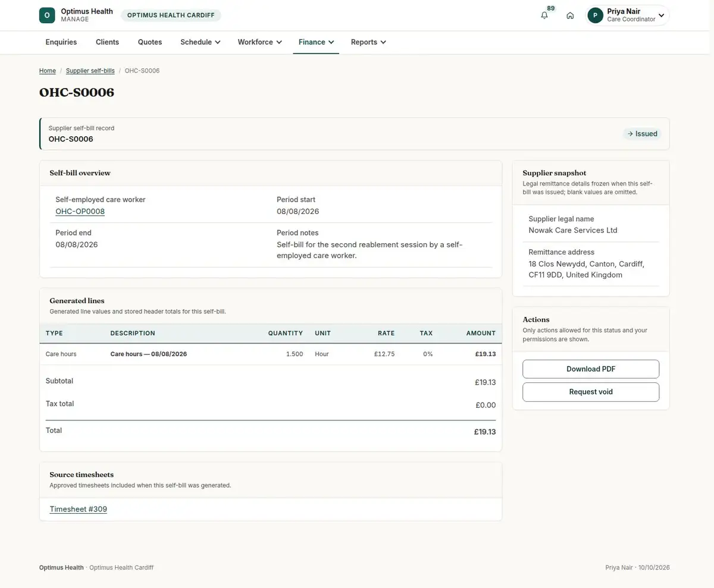714x588 pixels.
Task: Click the 1.500 quantity cell
Action: (x=294, y=354)
